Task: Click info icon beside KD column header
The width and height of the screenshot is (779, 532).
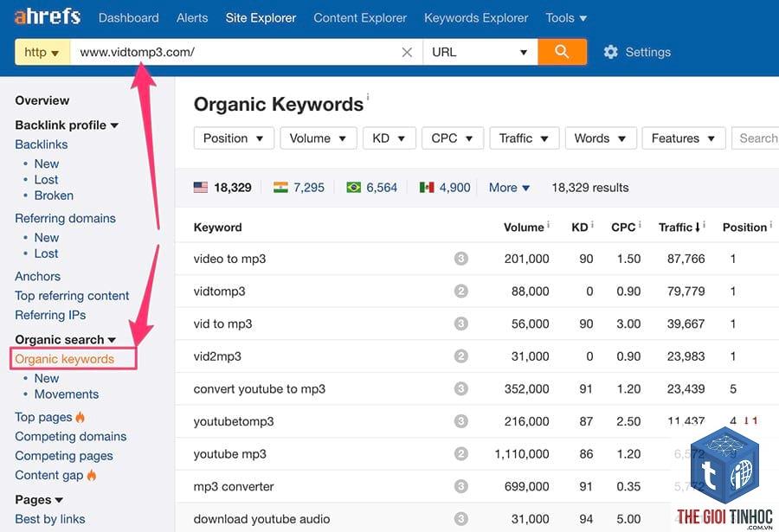Action: [x=592, y=225]
